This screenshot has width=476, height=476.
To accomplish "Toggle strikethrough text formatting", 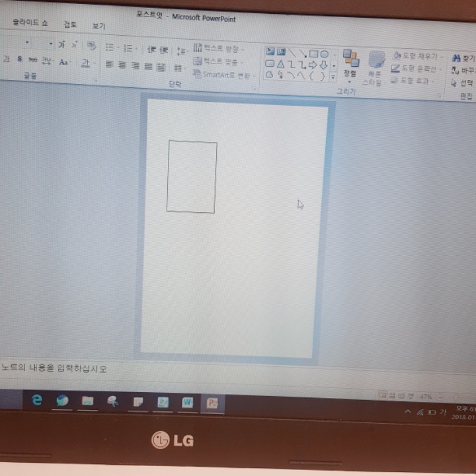I will [32, 59].
